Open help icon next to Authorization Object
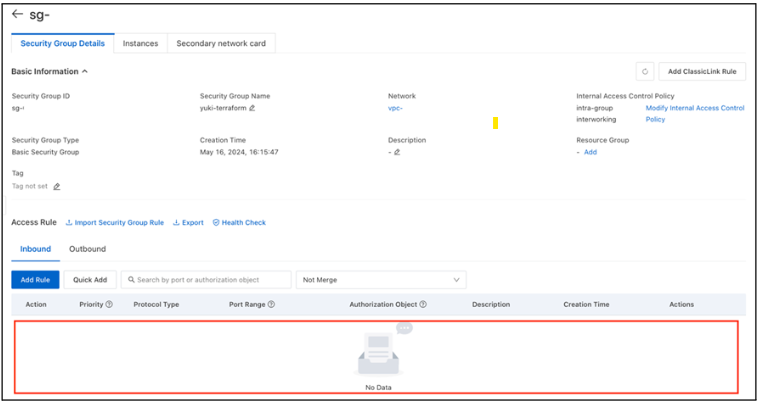 click(423, 304)
